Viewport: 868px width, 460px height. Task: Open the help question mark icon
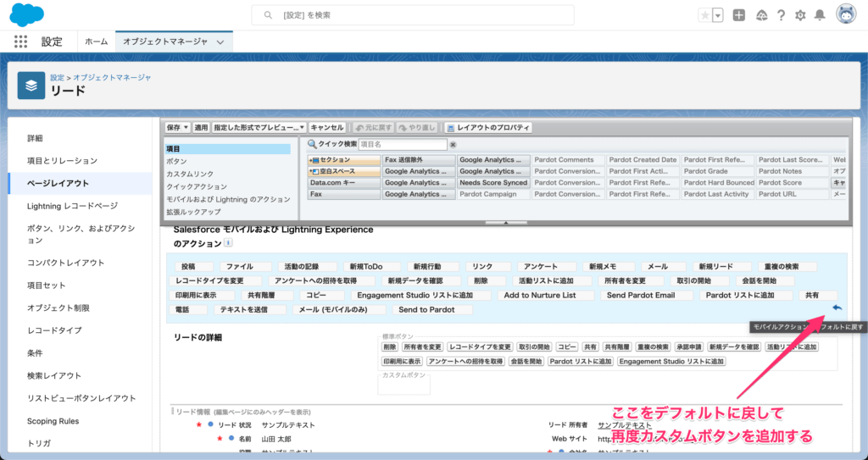point(781,15)
